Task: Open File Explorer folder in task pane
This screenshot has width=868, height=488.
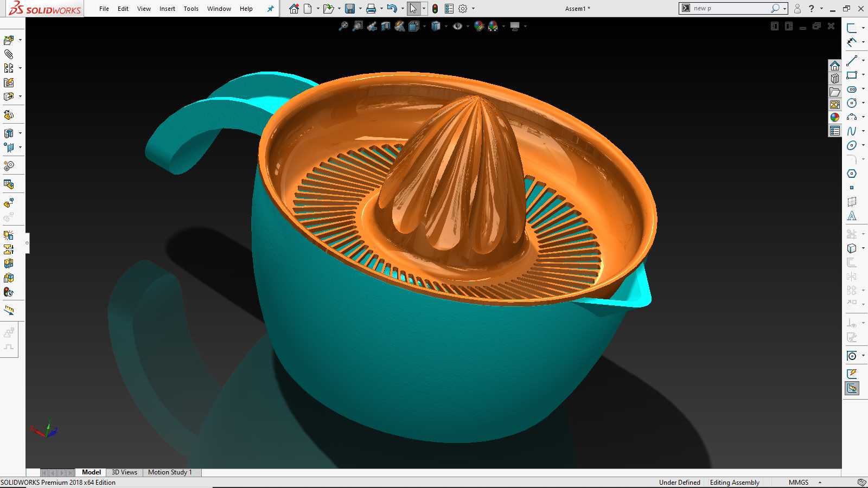Action: click(835, 92)
